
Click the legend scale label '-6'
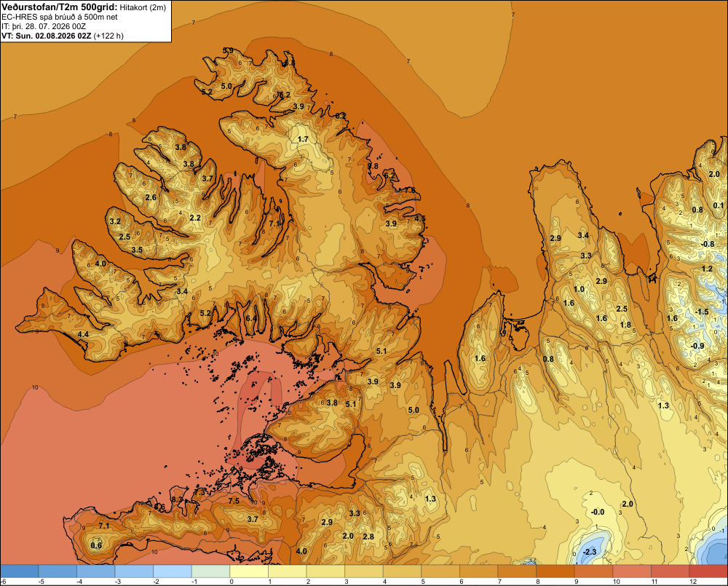click(x=3, y=582)
